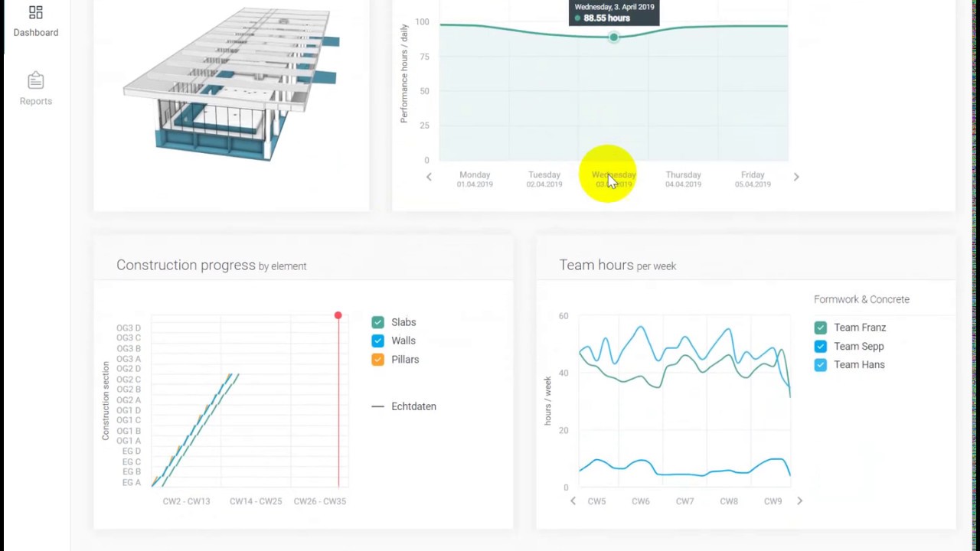Click the CW14 - CW25 axis label
Image resolution: width=980 pixels, height=551 pixels.
coord(256,501)
